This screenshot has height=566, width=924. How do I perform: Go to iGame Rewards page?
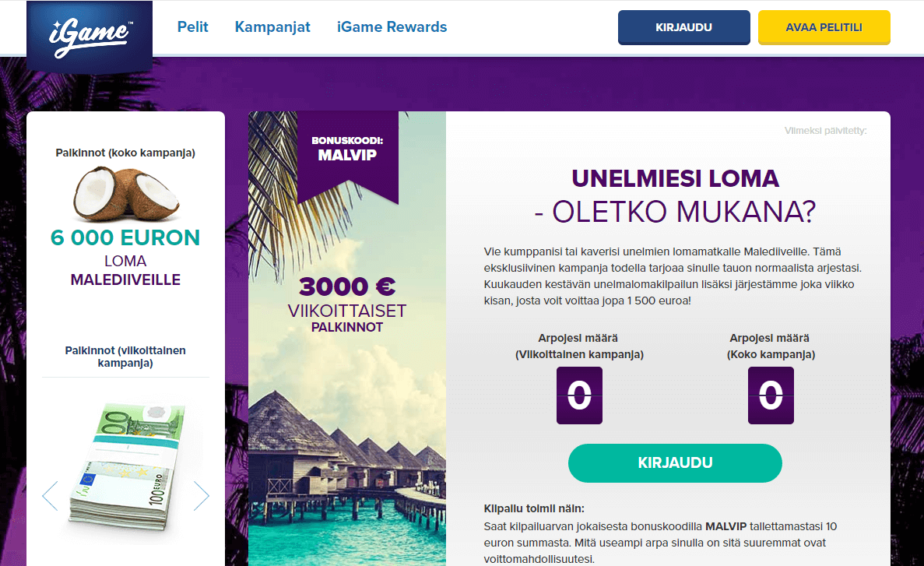(x=392, y=27)
